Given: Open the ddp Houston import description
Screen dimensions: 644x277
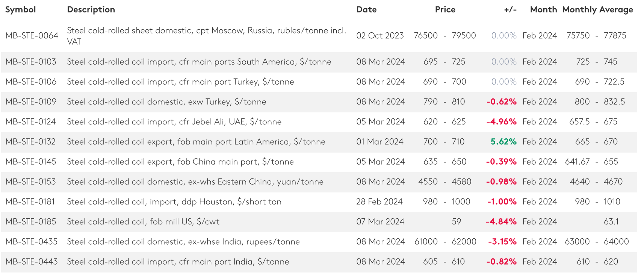Looking at the screenshot, I should click(x=174, y=202).
